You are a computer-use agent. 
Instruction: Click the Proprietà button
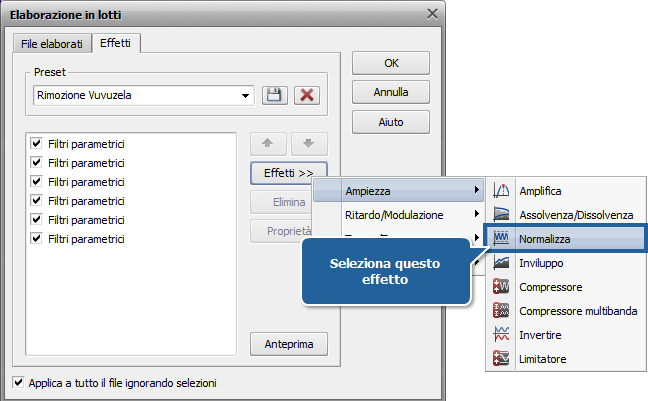coord(281,231)
